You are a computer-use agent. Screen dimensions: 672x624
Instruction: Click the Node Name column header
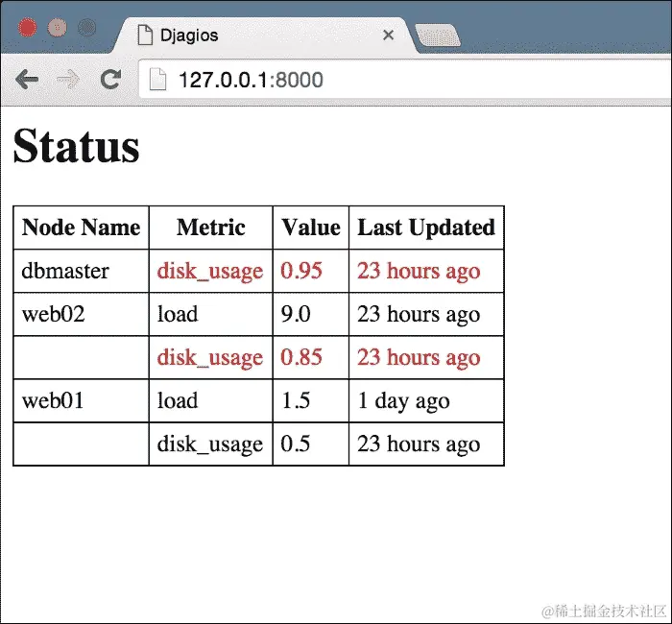tap(81, 228)
